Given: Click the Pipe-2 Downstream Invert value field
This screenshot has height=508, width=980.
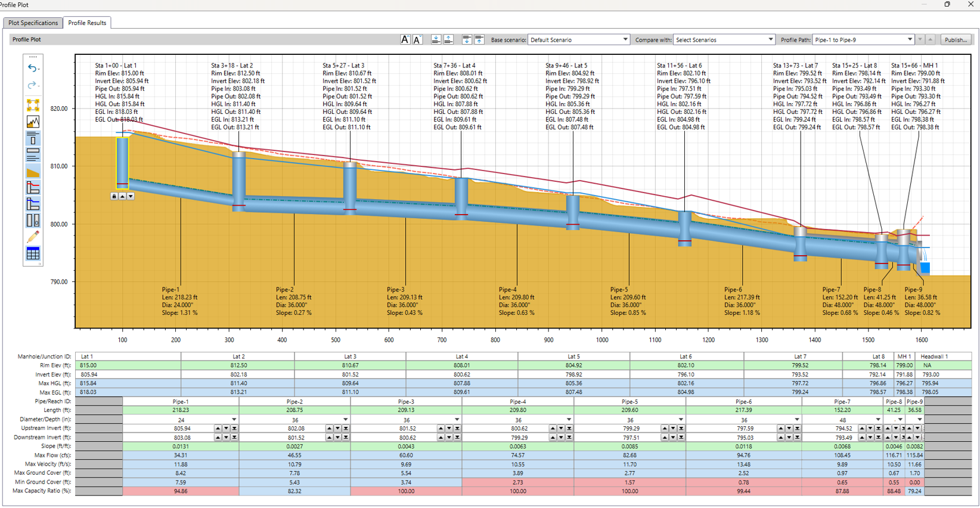Looking at the screenshot, I should [x=296, y=438].
